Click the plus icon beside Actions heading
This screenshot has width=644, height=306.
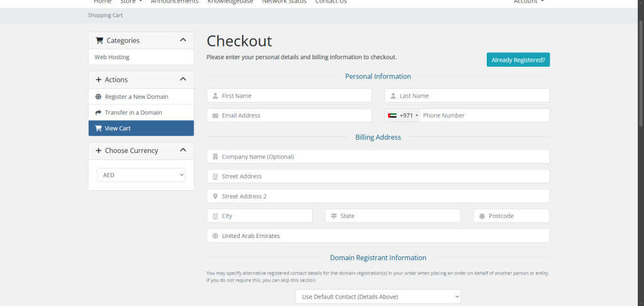pyautogui.click(x=99, y=80)
